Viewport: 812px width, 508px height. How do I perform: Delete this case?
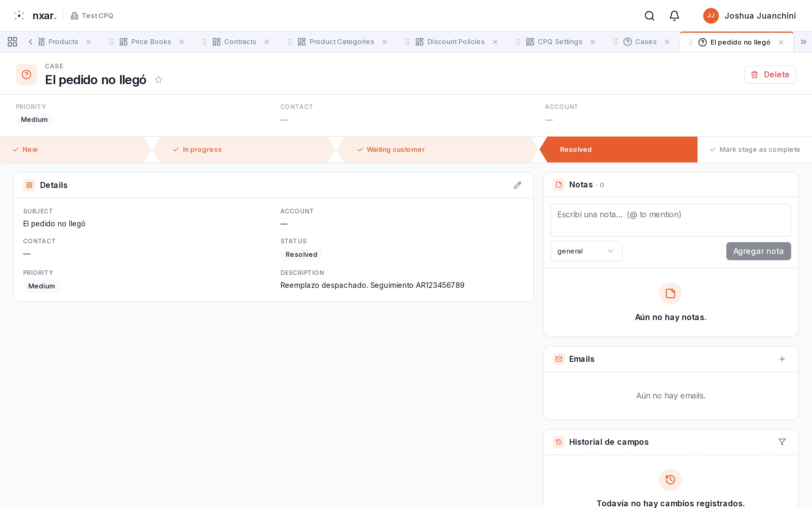point(770,75)
